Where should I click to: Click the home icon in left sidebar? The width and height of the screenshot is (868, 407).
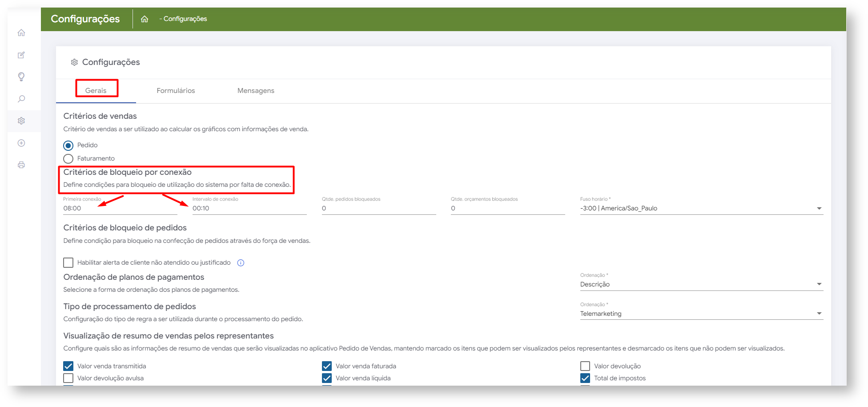[x=21, y=33]
